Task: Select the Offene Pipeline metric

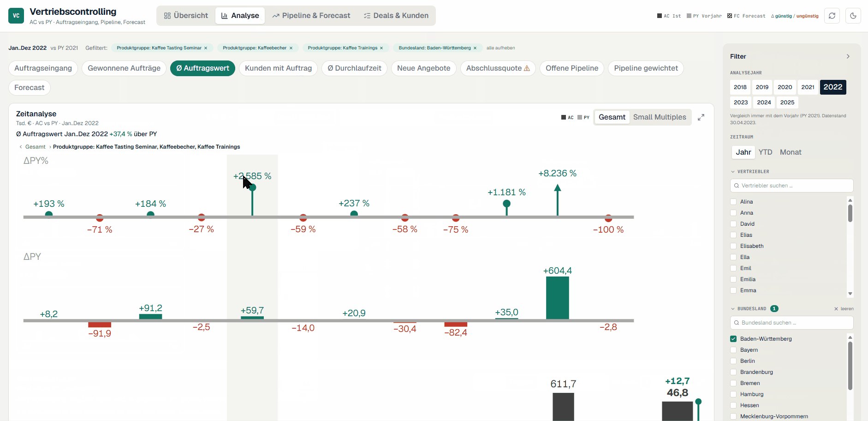Action: click(572, 68)
